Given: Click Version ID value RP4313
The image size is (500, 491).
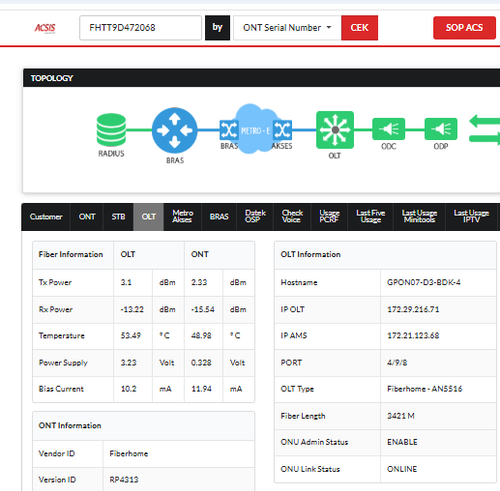Looking at the screenshot, I should (x=124, y=480).
